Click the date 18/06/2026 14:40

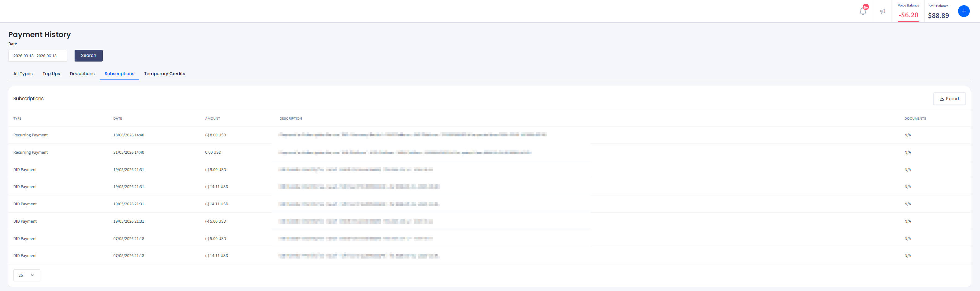click(x=129, y=135)
